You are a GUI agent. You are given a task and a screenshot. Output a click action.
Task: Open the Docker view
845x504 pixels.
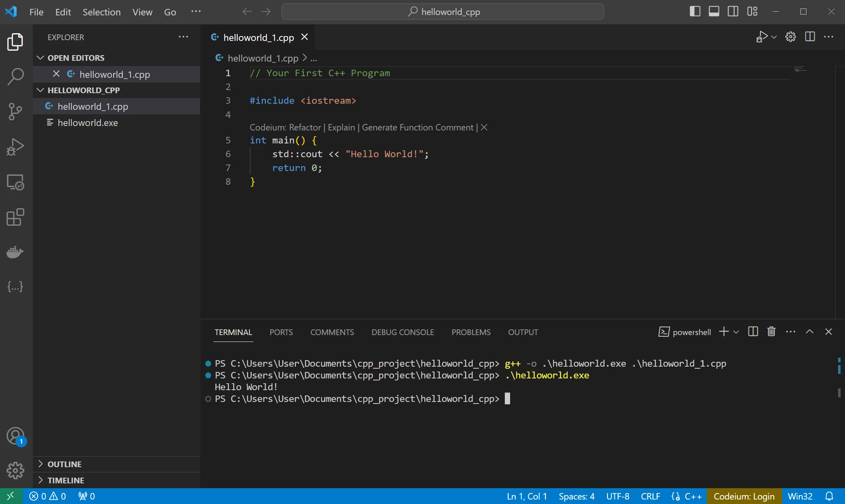[15, 252]
